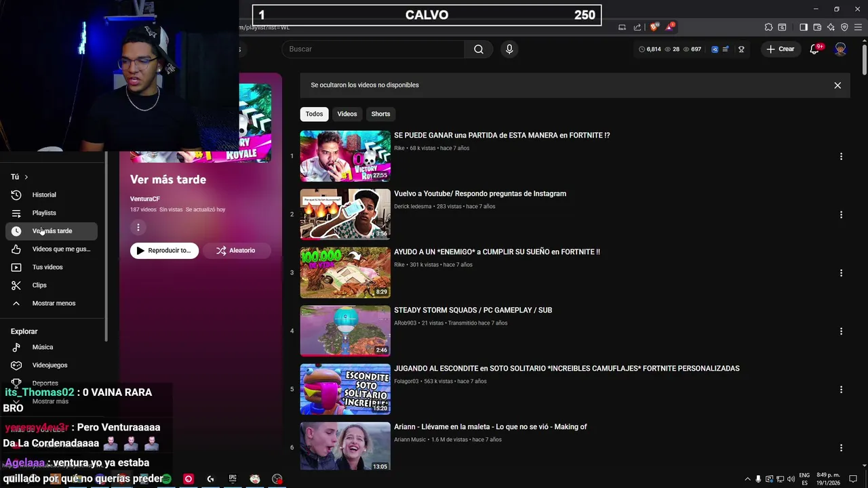
Task: Open the Ariann Music channel link
Action: tap(410, 439)
